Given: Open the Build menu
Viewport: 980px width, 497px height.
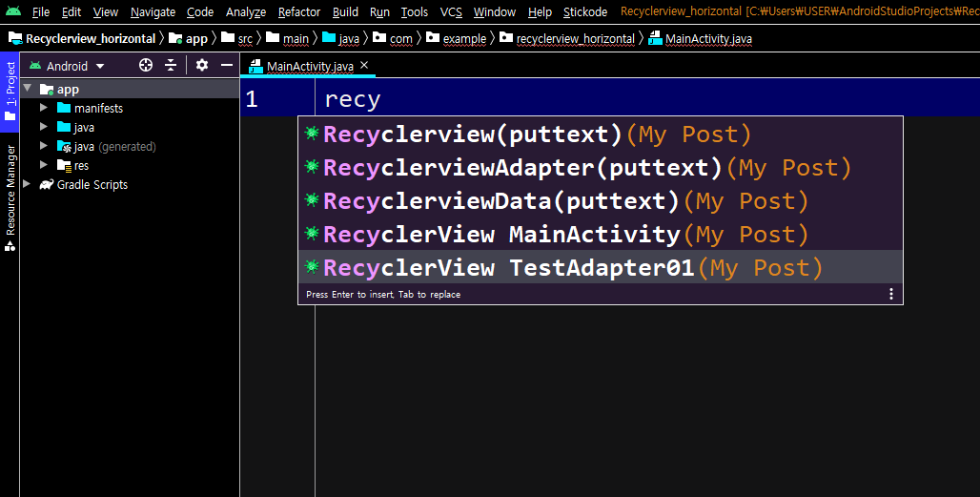Looking at the screenshot, I should (345, 11).
